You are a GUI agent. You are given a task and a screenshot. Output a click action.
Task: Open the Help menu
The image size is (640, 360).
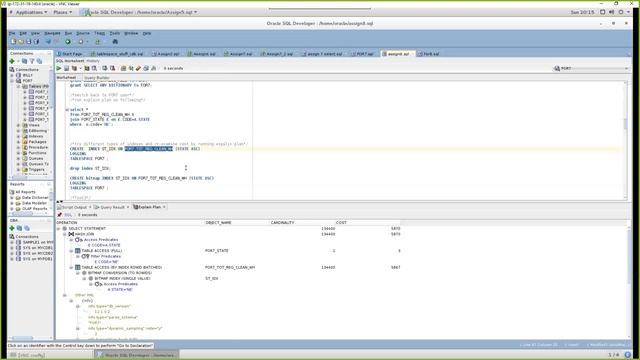(x=147, y=33)
